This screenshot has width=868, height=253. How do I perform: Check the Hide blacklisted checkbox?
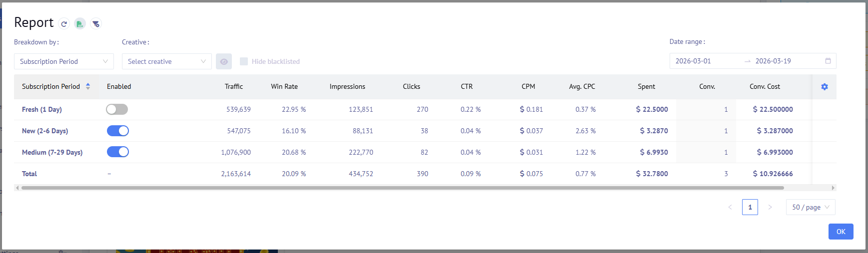244,61
